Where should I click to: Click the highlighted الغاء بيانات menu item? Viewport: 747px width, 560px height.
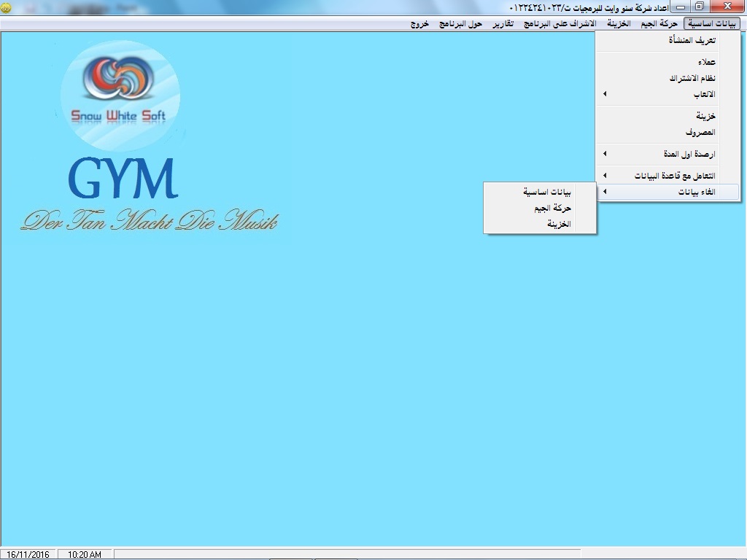(697, 192)
